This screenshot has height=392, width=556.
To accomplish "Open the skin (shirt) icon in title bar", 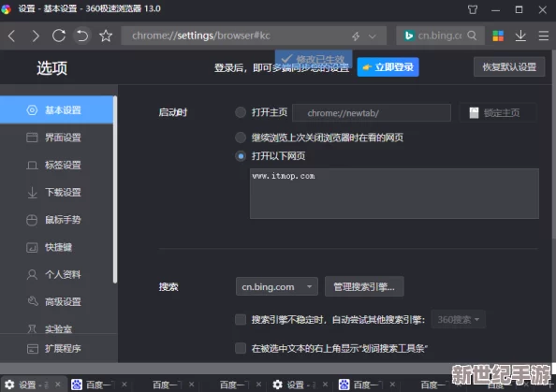I will pyautogui.click(x=473, y=9).
